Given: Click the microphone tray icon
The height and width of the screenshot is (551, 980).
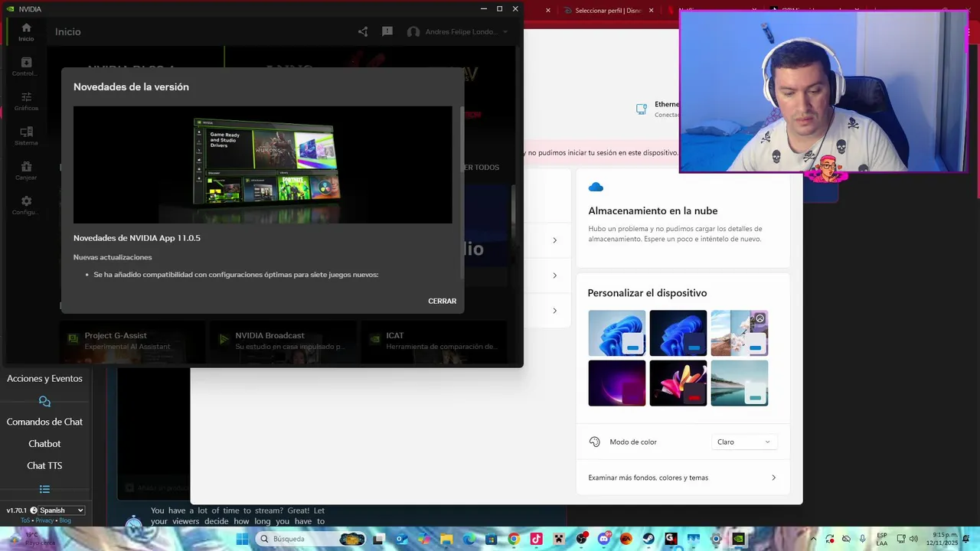Looking at the screenshot, I should click(x=863, y=539).
